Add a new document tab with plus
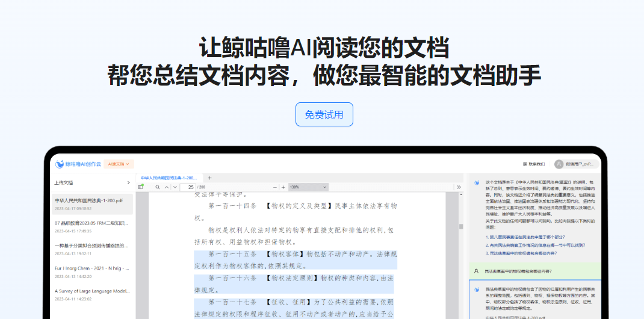Viewport: 644px width, 319px height. point(209,178)
